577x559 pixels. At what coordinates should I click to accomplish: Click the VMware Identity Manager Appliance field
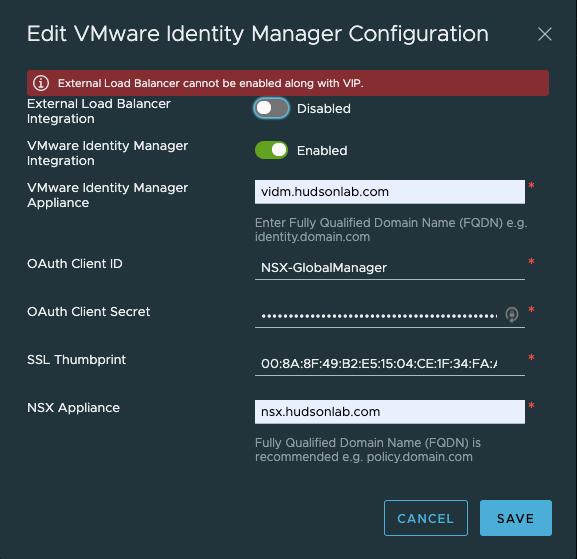click(390, 192)
